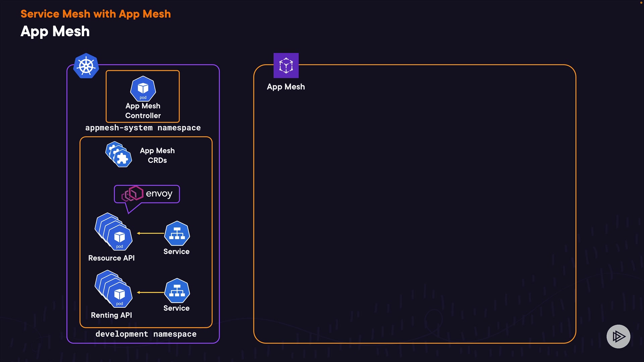Image resolution: width=644 pixels, height=362 pixels.
Task: Click the purple AWS App Mesh icon
Action: [286, 65]
